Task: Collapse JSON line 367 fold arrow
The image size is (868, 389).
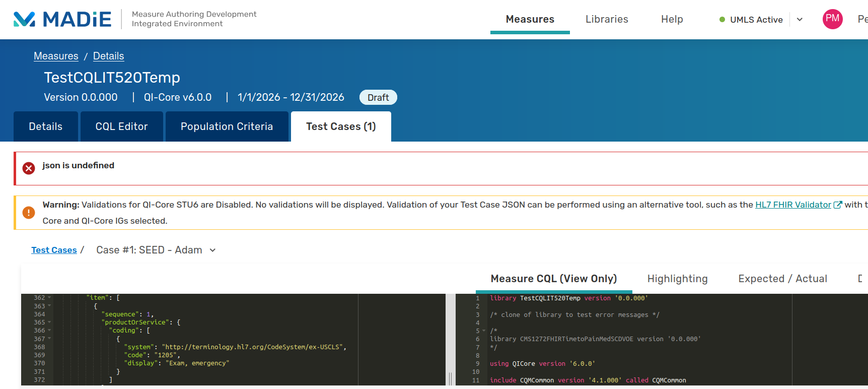Action: pos(49,339)
